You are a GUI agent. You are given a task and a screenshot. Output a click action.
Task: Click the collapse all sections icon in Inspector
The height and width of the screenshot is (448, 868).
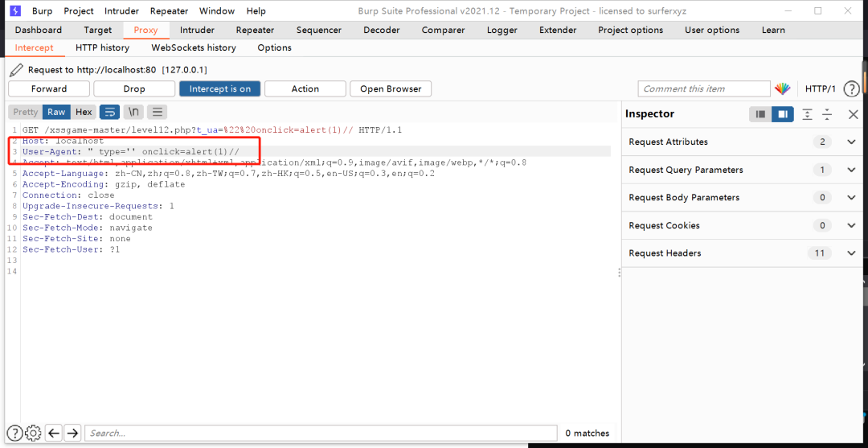827,114
